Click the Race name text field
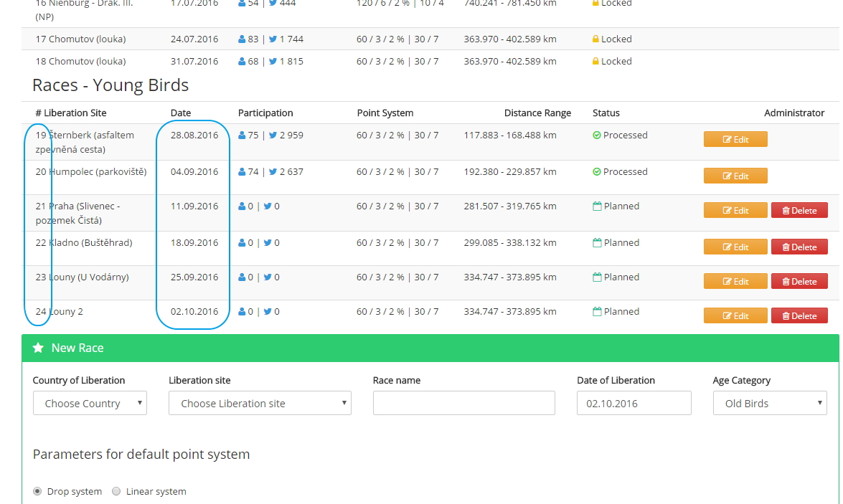This screenshot has height=504, width=843. 463,403
